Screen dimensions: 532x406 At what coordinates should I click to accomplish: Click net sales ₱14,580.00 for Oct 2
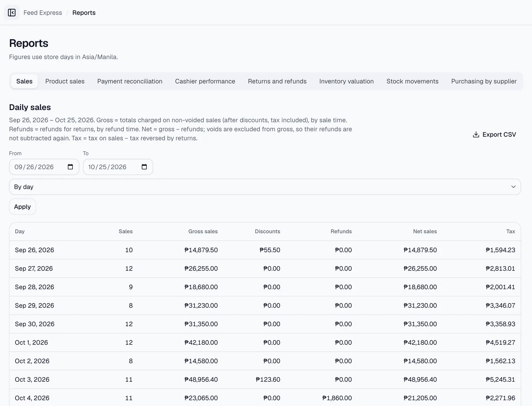pos(420,361)
